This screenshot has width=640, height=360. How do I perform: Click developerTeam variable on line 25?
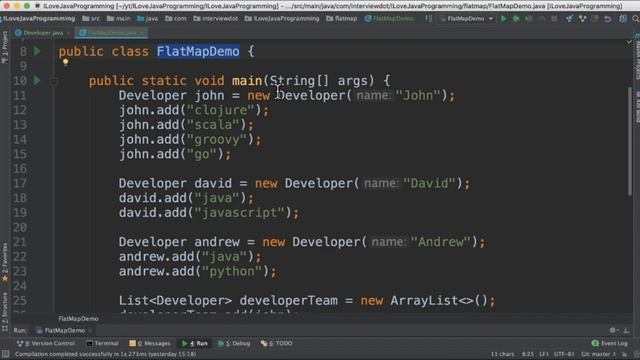point(289,301)
